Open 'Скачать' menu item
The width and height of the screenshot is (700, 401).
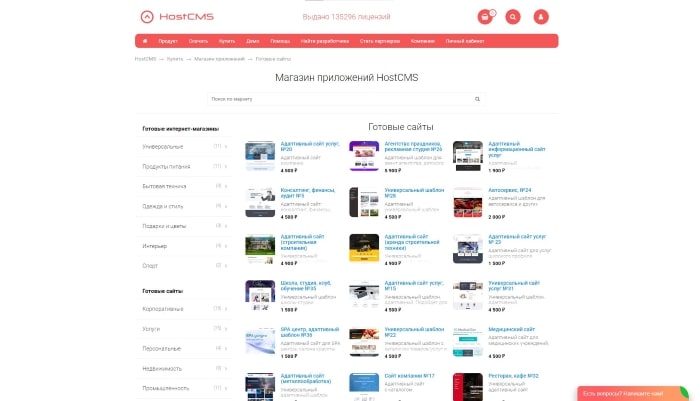tap(198, 41)
